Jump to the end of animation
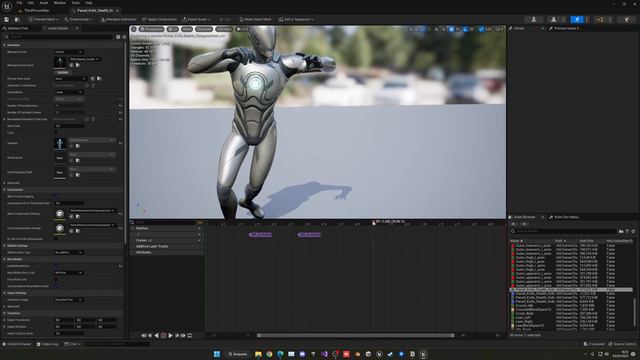This screenshot has height=360, width=640. click(183, 336)
